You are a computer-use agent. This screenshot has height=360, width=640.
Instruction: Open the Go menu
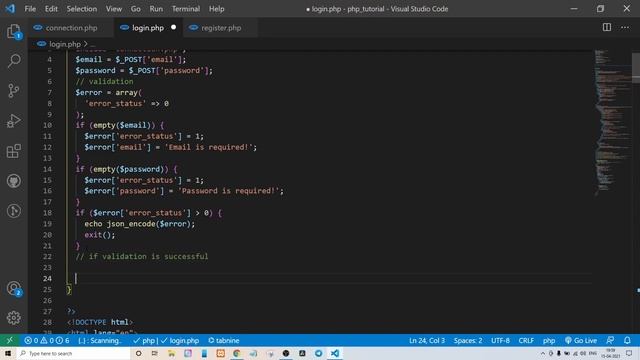coord(136,9)
